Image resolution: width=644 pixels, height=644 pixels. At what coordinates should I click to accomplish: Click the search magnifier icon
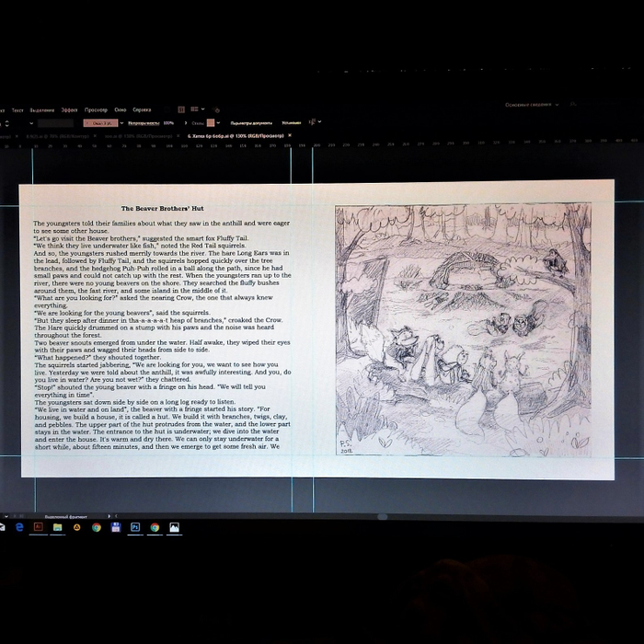coord(573,104)
